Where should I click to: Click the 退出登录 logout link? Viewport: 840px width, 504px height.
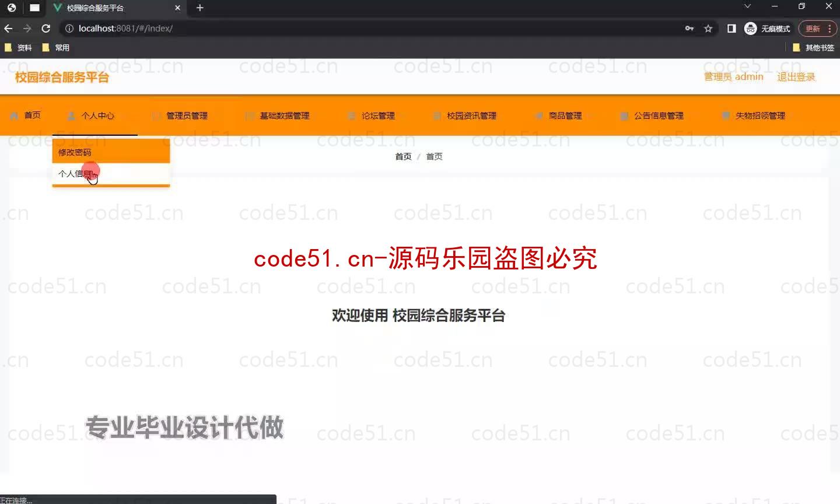[x=796, y=77]
